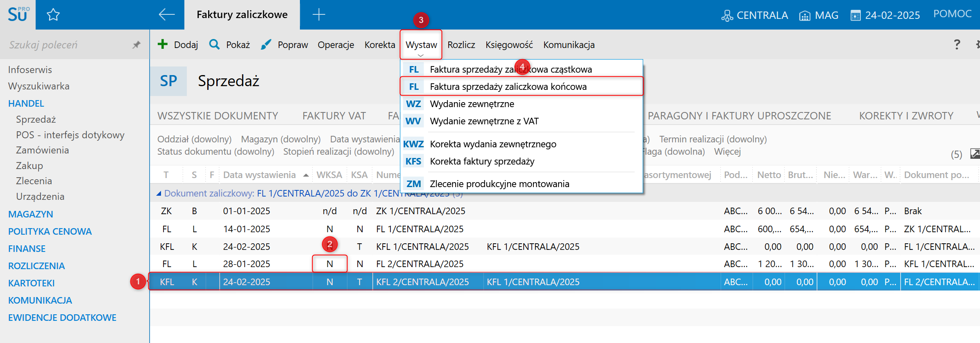Open the help question mark icon
Screen dimensions: 980x343
pos(957,44)
